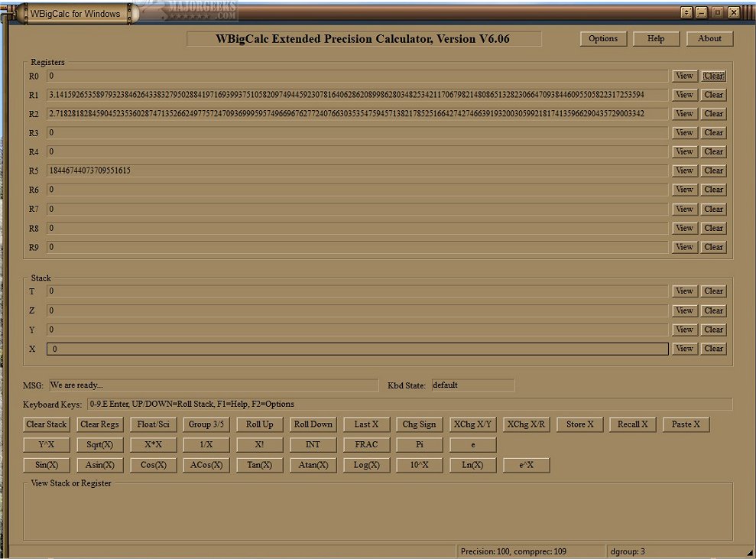View the R1 register value

[x=685, y=95]
